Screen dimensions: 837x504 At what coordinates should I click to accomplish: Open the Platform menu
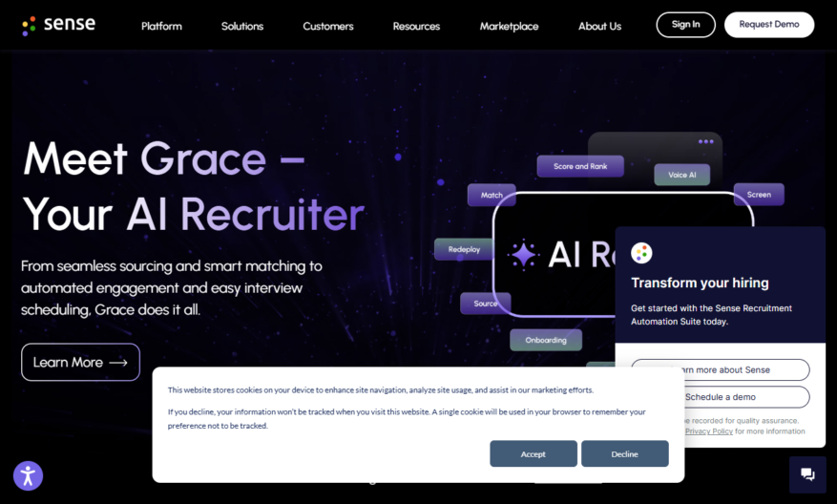(161, 26)
